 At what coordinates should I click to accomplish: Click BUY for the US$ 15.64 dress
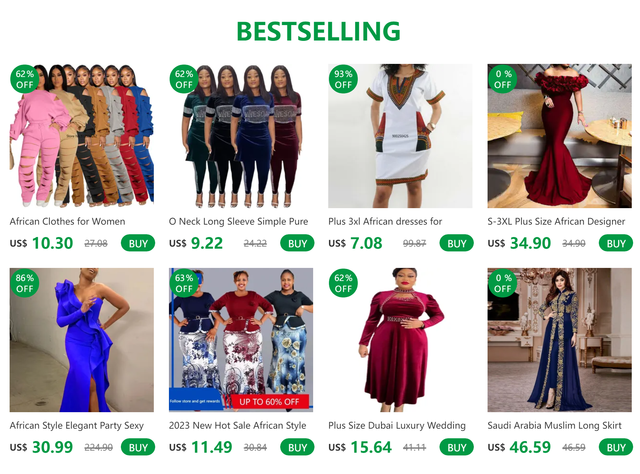[x=456, y=447]
